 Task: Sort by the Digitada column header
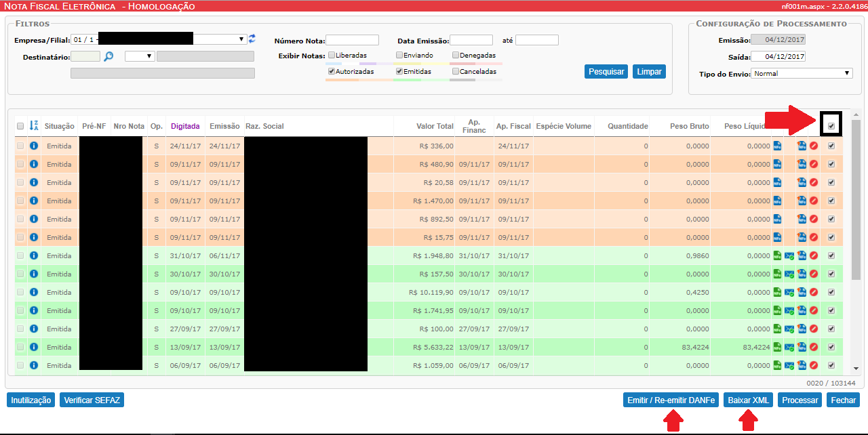(185, 126)
